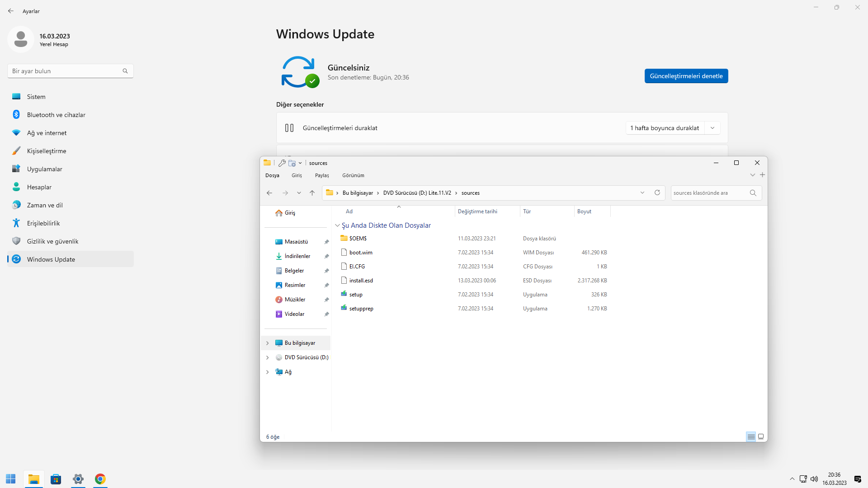
Task: Open Belgeler quick access folder
Action: coord(296,271)
